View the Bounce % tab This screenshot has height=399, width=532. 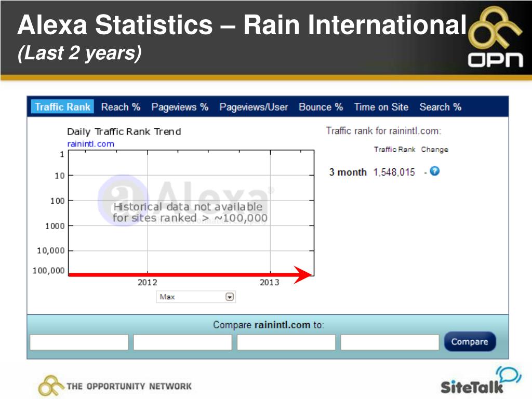[x=321, y=107]
